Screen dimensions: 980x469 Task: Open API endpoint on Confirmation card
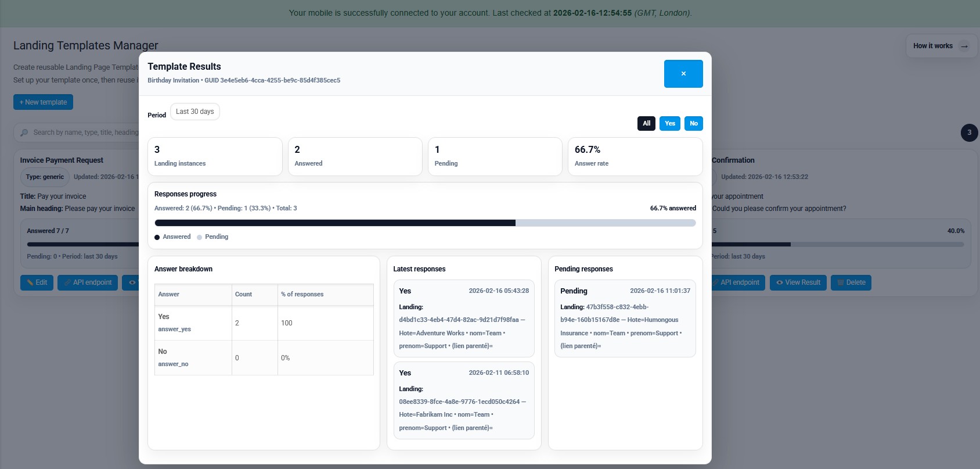(x=738, y=283)
